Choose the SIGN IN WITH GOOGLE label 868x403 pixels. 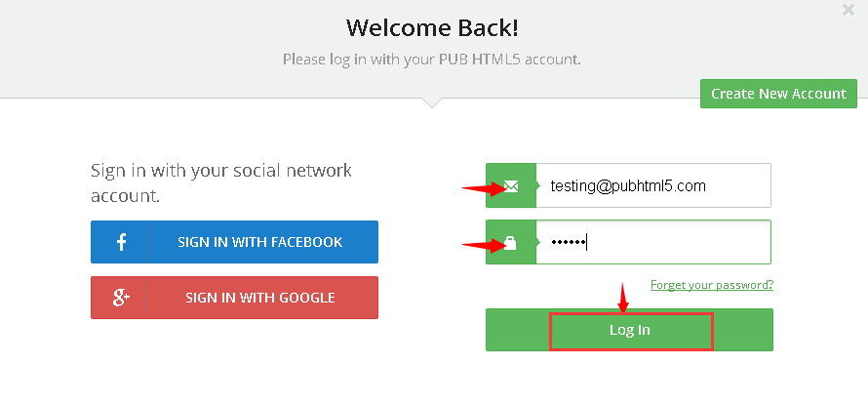260,298
